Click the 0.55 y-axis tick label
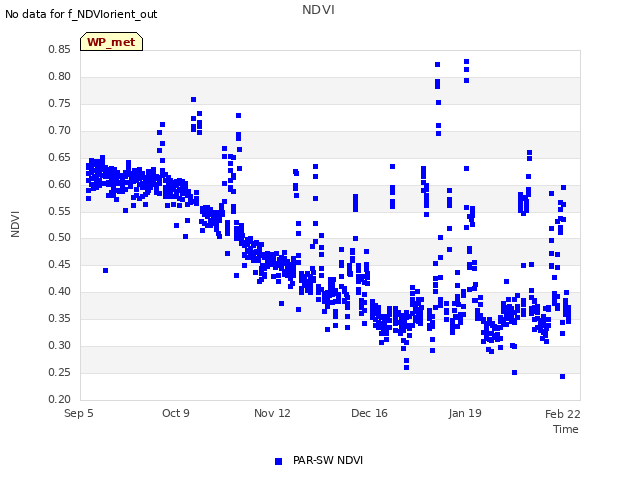 coord(59,211)
